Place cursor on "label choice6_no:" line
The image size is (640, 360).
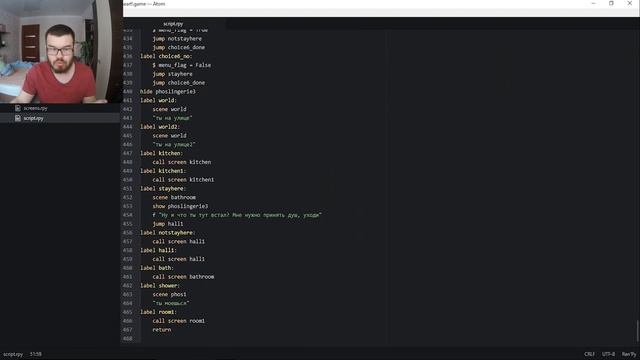point(166,56)
